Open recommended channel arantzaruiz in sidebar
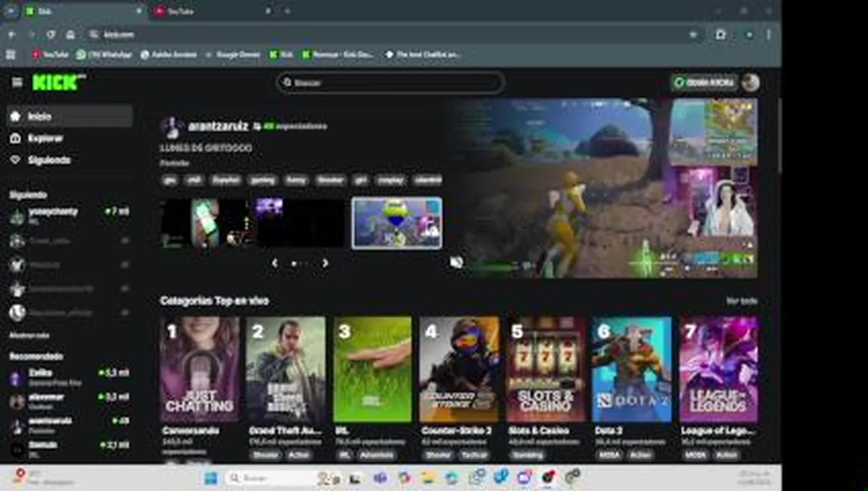 pos(69,425)
